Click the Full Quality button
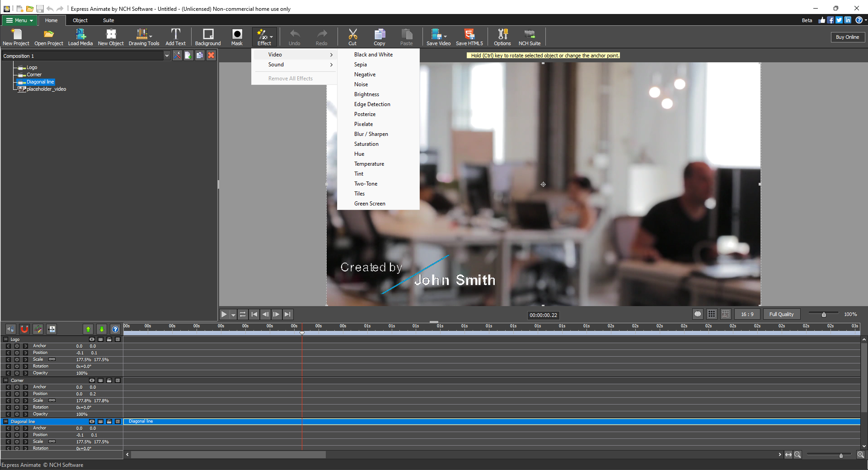 point(781,314)
